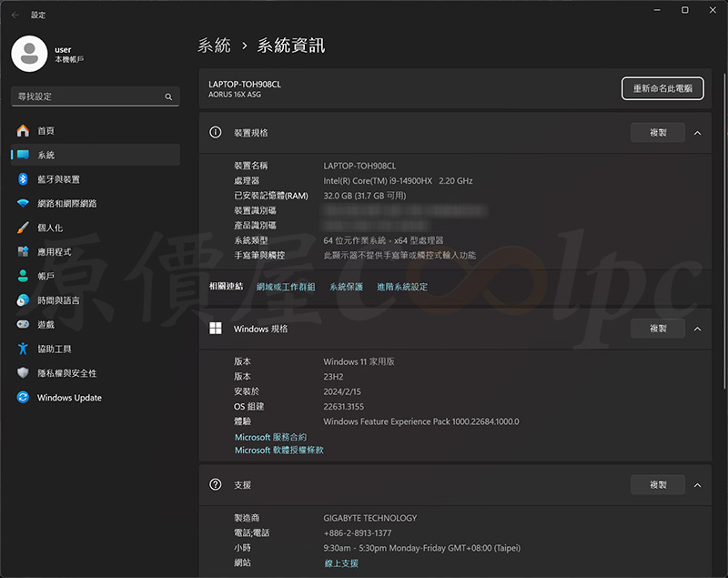The width and height of the screenshot is (728, 578).
Task: Click the Bluetooth icon in sidebar
Action: point(23,179)
